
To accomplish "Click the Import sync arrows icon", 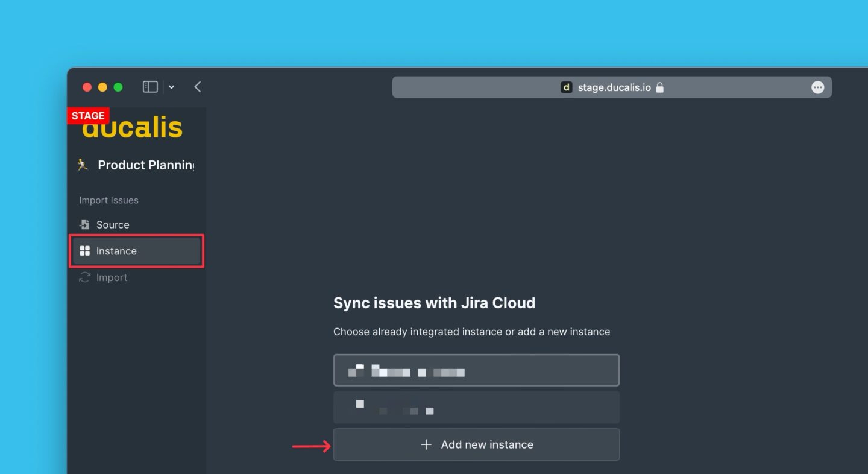I will pos(84,277).
